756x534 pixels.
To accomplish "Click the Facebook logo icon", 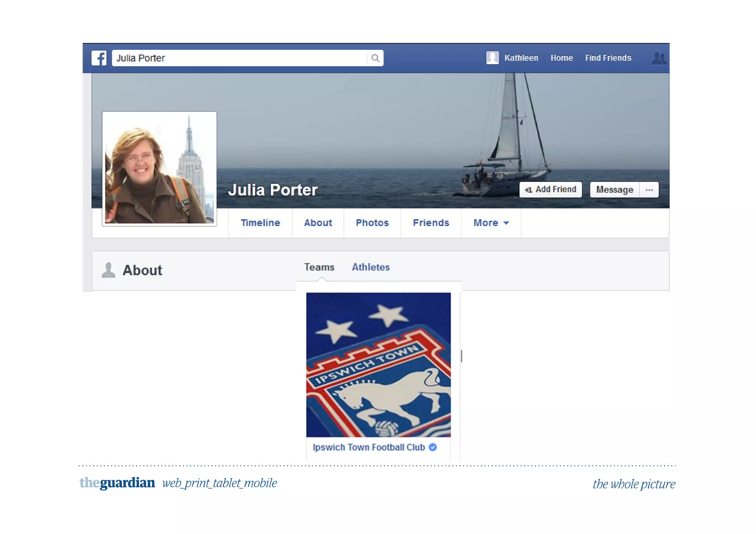I will [x=99, y=58].
